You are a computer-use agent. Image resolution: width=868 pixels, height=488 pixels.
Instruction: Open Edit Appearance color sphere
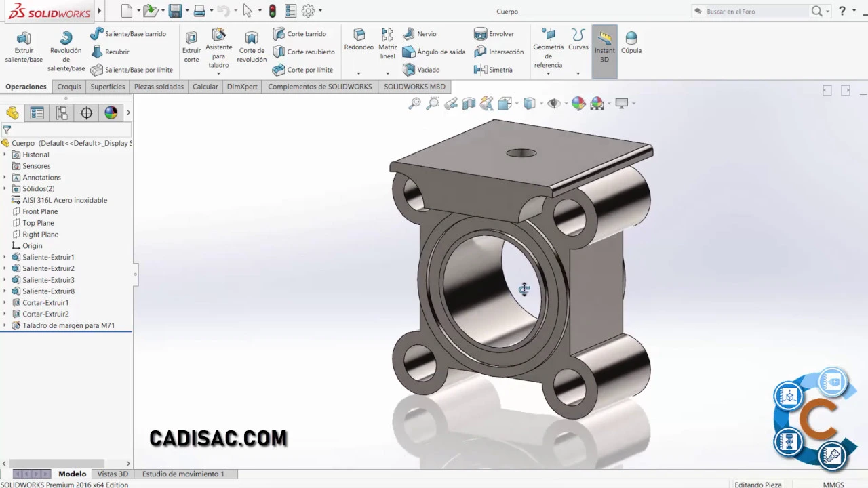pyautogui.click(x=578, y=104)
